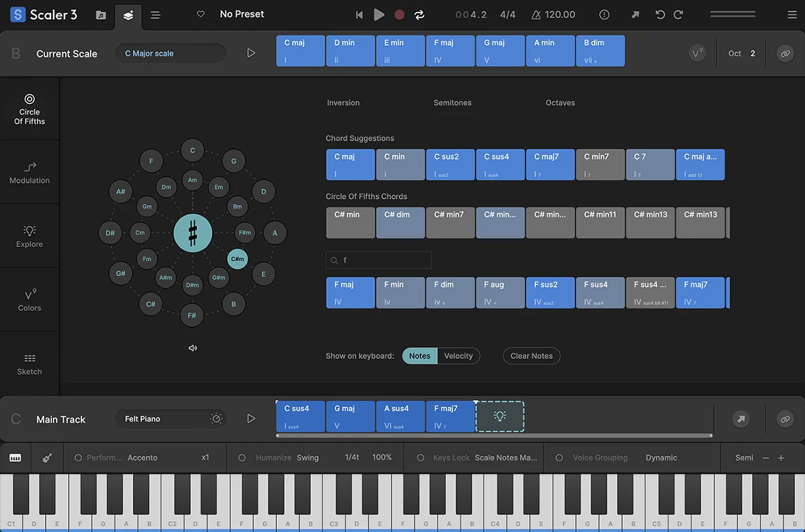Show Velocity on keyboard
805x532 pixels.
click(x=459, y=356)
